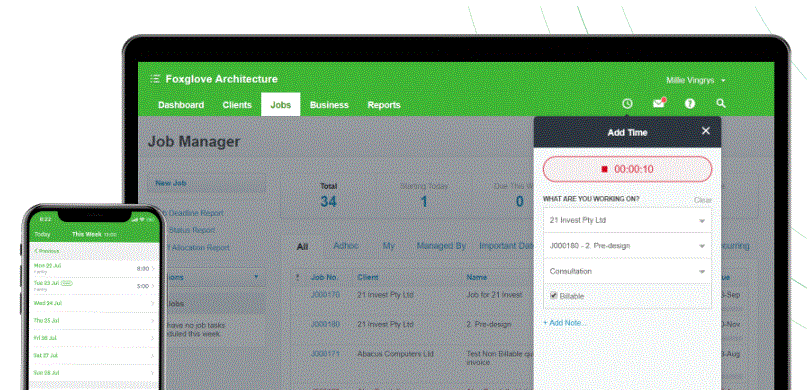Click Abacus Computers Ltd client cell
Screen dimensions: 807x390
point(395,353)
